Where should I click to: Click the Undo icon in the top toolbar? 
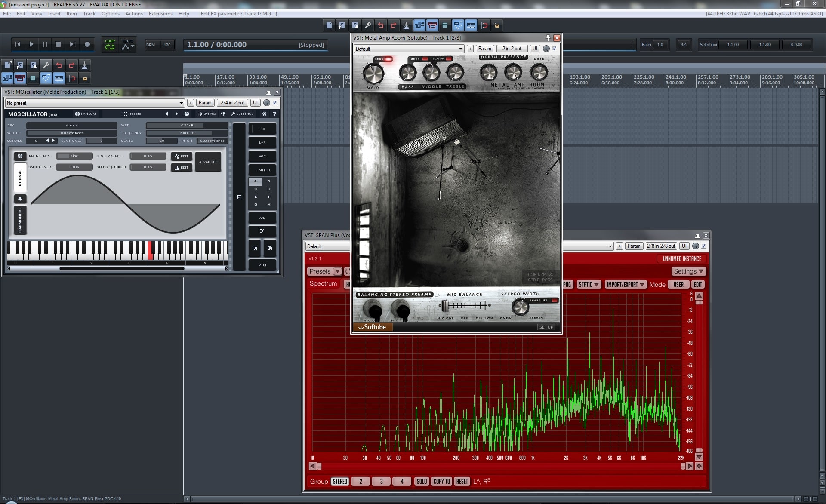tap(380, 25)
